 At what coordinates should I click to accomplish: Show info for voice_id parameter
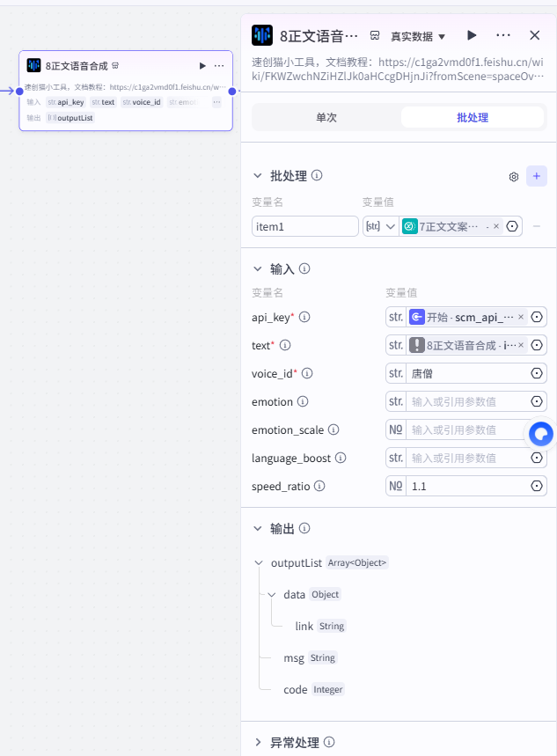coord(307,373)
